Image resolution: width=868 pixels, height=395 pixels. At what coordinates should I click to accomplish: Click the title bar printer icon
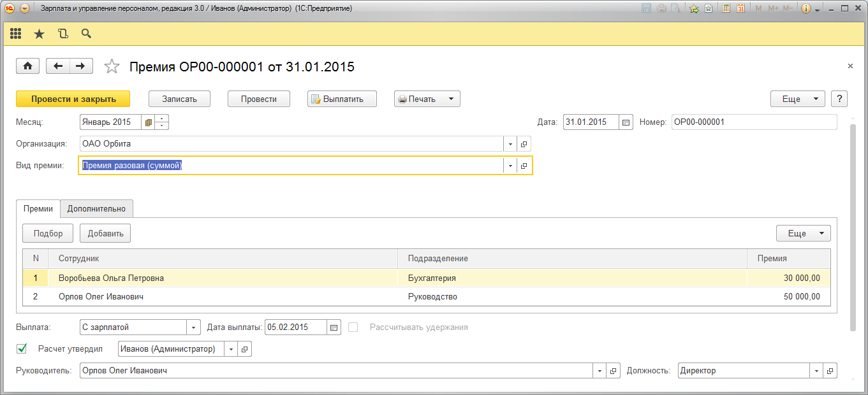tap(662, 9)
